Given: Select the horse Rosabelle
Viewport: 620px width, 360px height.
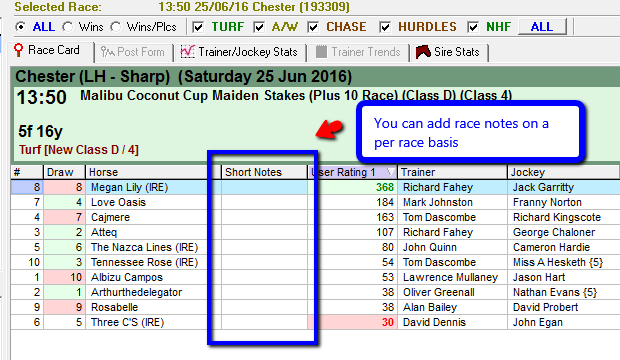Looking at the screenshot, I should [114, 307].
